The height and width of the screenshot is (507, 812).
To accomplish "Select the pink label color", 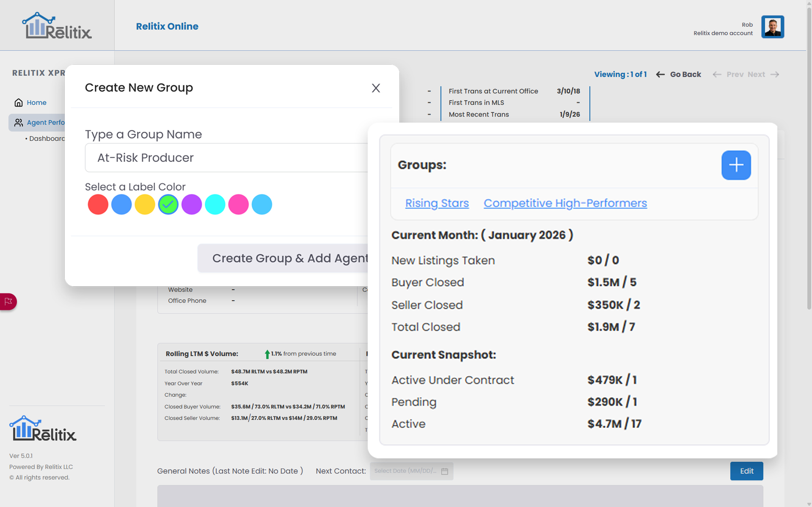I will pyautogui.click(x=238, y=205).
